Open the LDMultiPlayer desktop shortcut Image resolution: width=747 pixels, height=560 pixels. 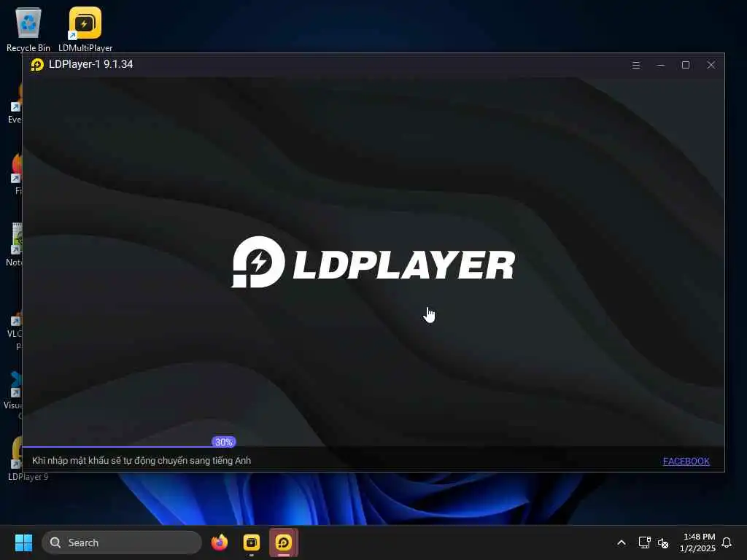85,29
